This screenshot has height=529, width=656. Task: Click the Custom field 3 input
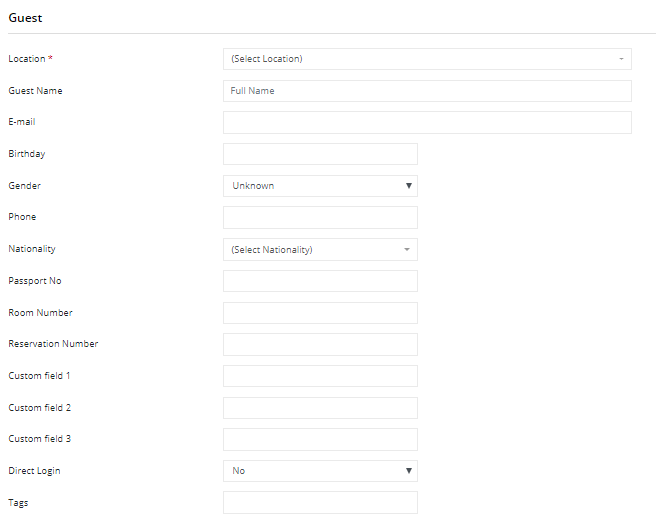[320, 439]
